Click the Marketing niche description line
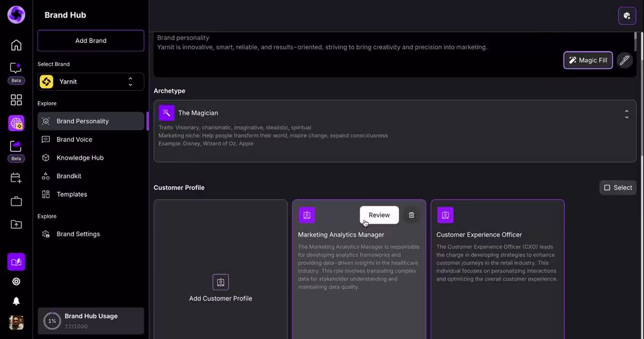Viewport: 644px width, 339px height. tap(273, 136)
